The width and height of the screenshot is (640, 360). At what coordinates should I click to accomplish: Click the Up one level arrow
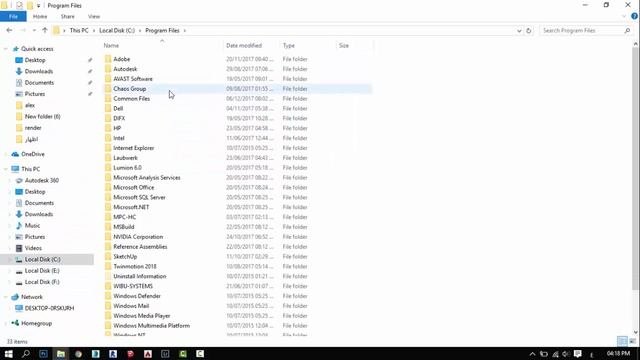45,30
